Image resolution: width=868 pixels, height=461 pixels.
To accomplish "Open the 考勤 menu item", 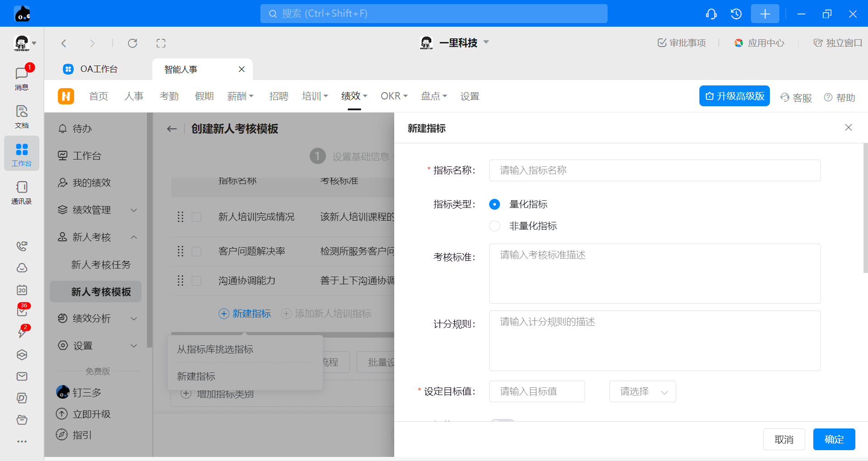I will tap(169, 96).
